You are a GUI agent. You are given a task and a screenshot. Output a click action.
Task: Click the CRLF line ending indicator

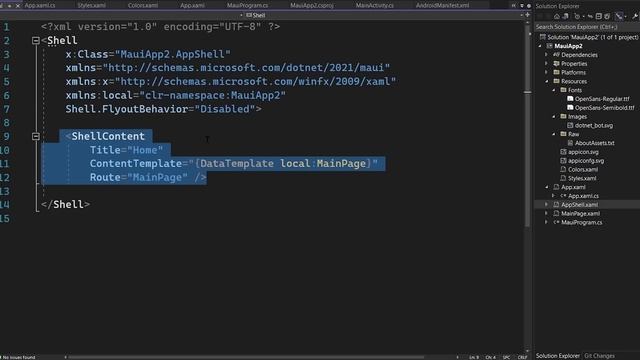point(522,357)
